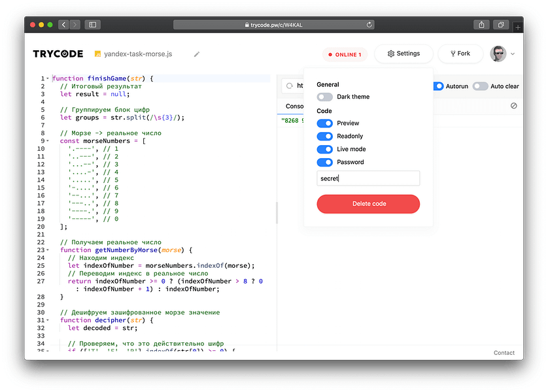Click the lock icon in the address bar

point(247,25)
